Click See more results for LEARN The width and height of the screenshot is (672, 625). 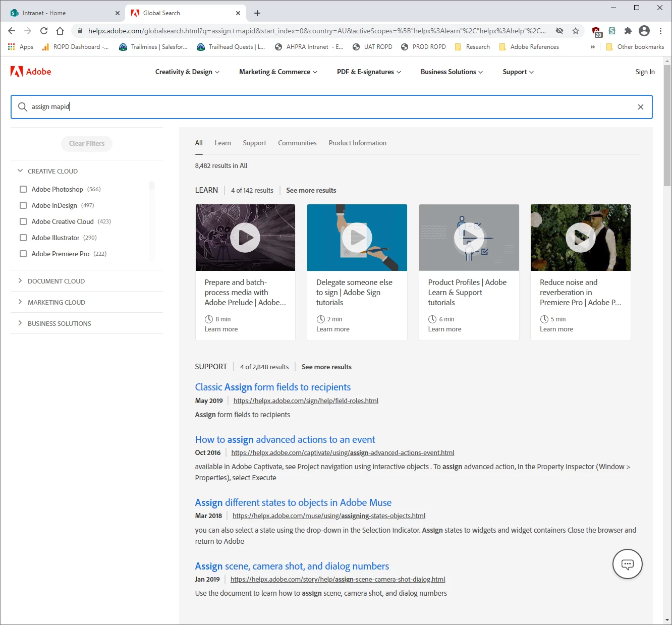pos(311,190)
